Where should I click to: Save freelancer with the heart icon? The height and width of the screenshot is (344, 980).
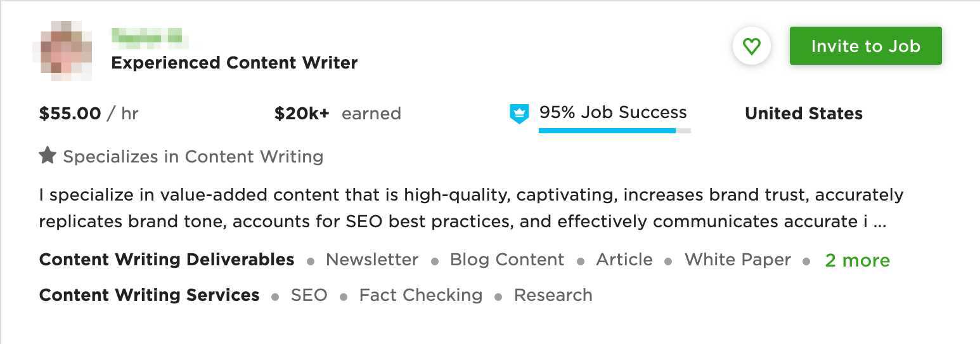click(751, 46)
